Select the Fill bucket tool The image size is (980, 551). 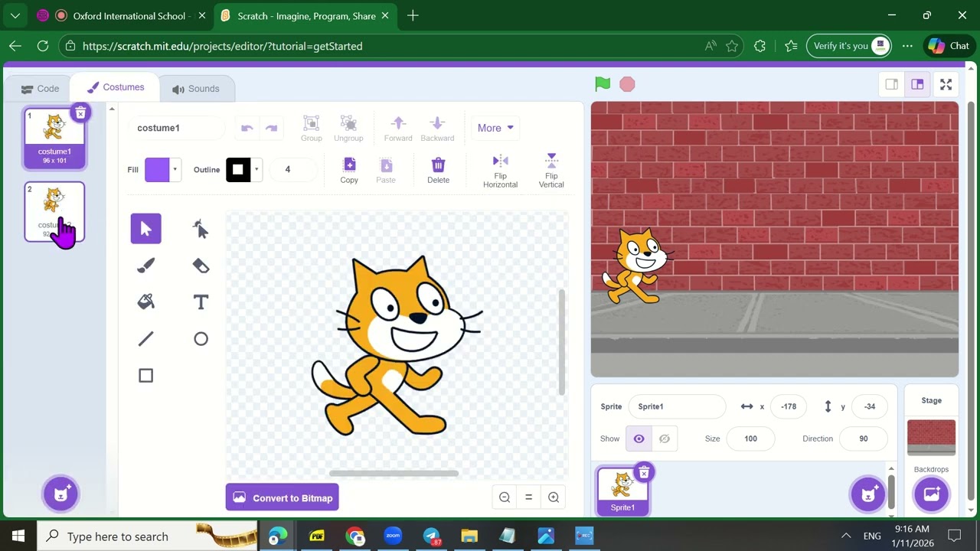click(145, 302)
